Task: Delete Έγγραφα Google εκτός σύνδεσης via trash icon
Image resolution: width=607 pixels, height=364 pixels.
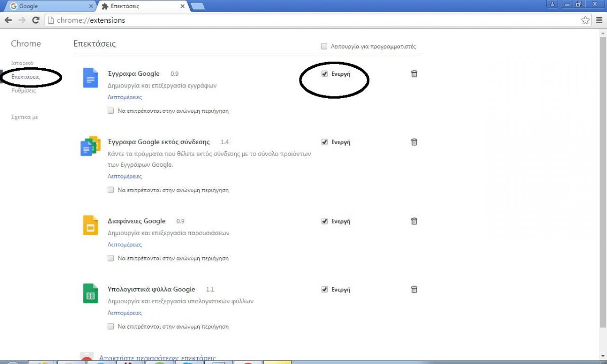Action: [414, 142]
